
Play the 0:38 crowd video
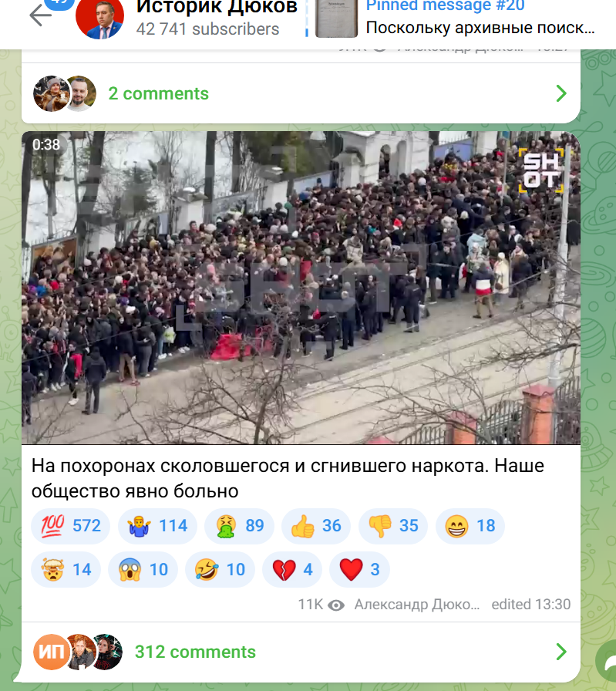[x=301, y=288]
